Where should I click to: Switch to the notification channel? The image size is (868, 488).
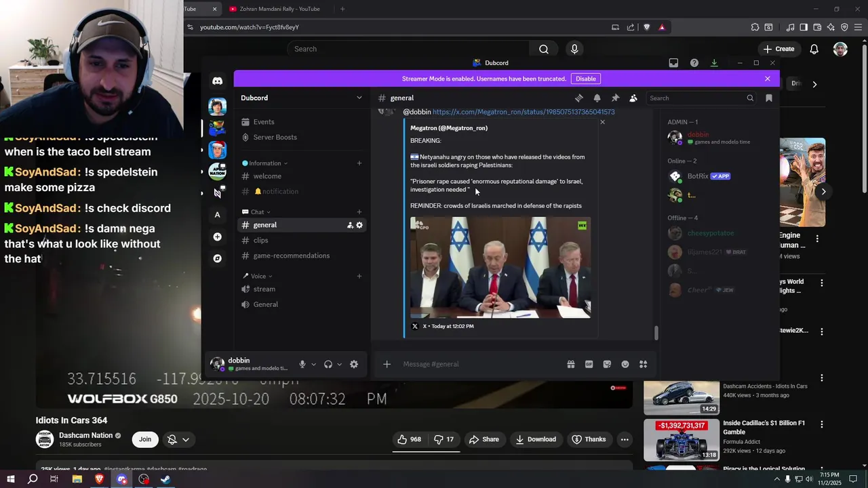pyautogui.click(x=302, y=191)
